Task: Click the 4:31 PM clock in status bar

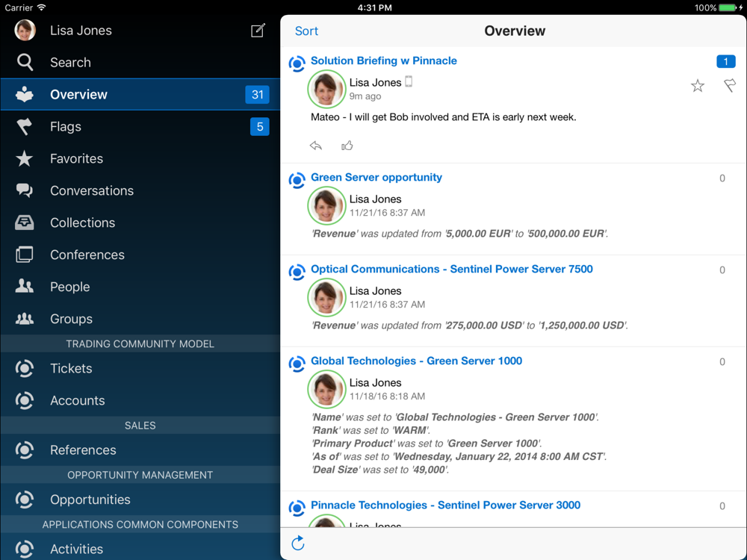Action: coord(374,7)
